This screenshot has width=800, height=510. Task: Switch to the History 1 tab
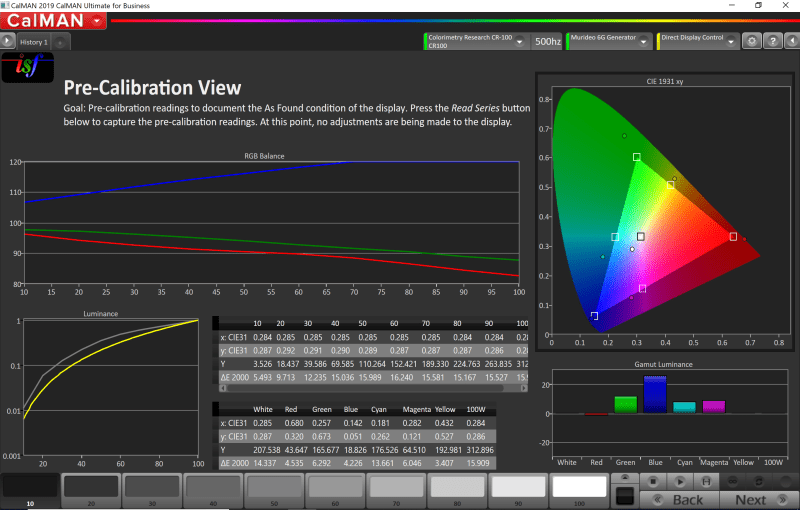pyautogui.click(x=34, y=42)
